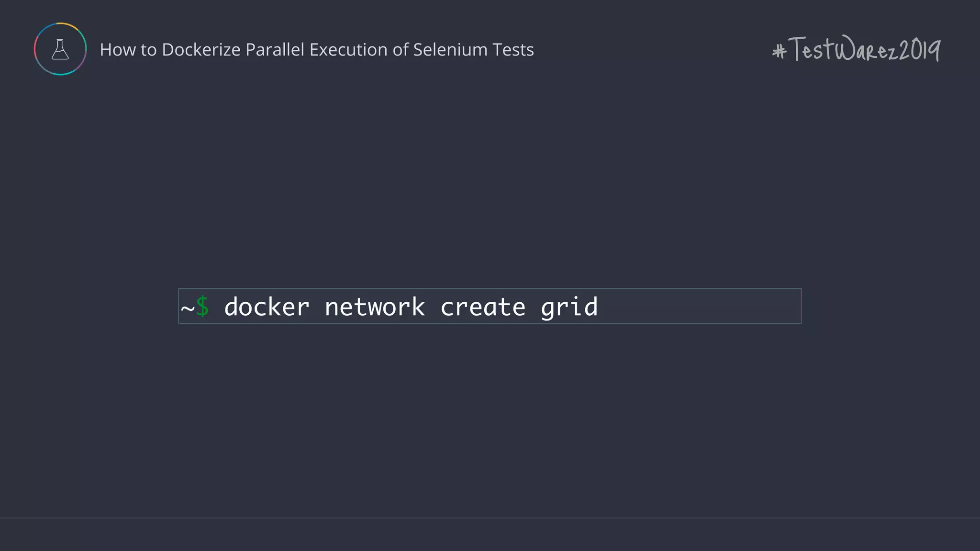Viewport: 980px width, 551px height.
Task: Click the #TestWarez2019 hashtag
Action: tap(856, 49)
